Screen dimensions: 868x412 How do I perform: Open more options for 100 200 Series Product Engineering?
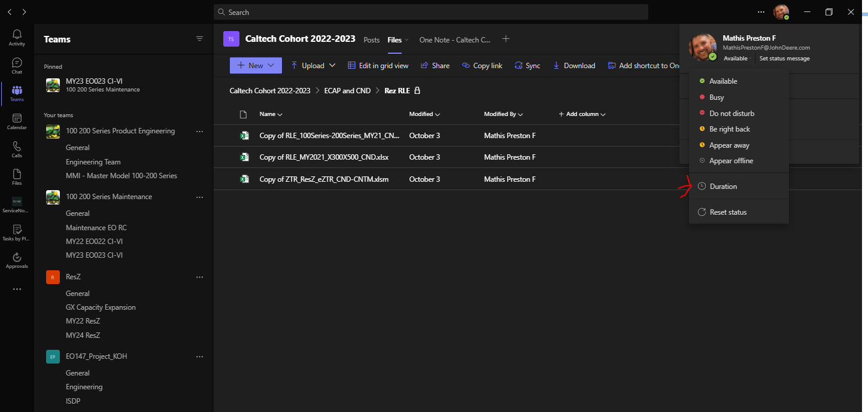coord(200,131)
